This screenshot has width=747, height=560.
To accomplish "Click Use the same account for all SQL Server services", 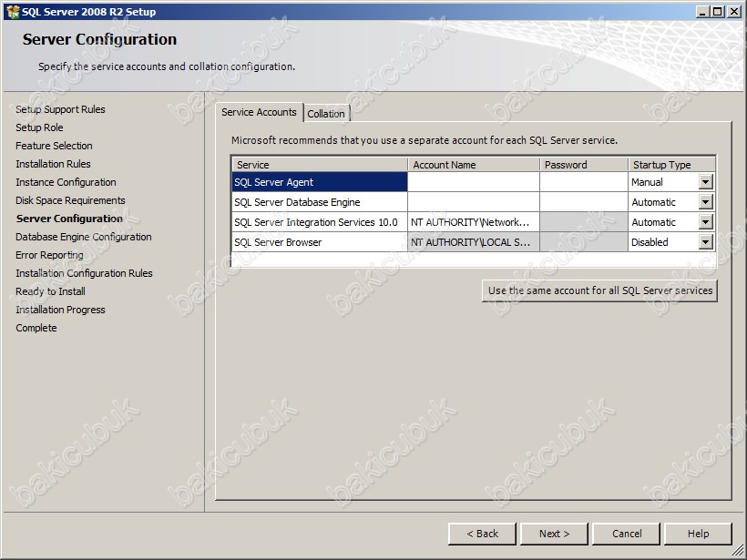I will [x=599, y=290].
